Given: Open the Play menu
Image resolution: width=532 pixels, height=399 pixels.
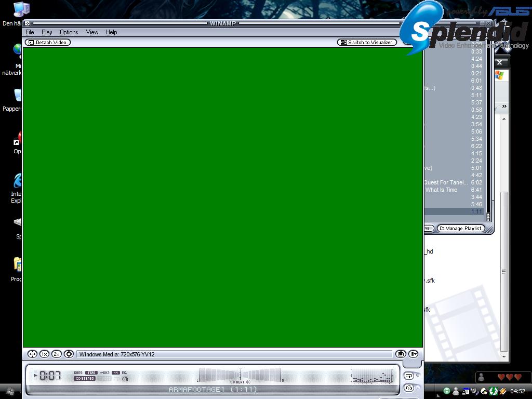Looking at the screenshot, I should [x=47, y=32].
